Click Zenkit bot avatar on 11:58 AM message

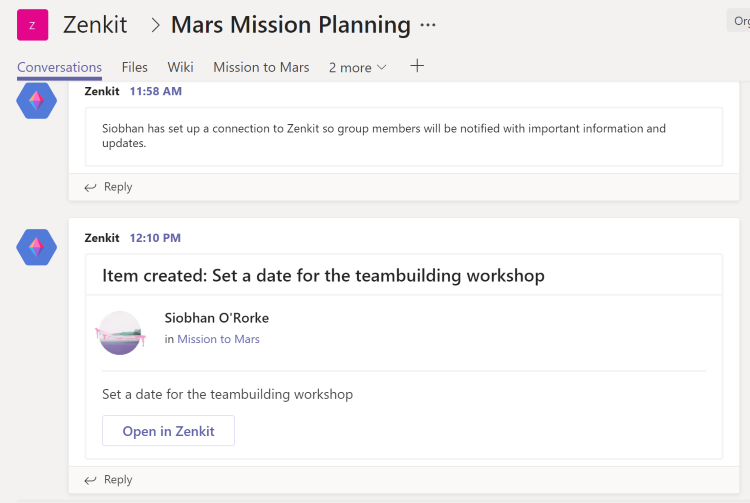[36, 100]
